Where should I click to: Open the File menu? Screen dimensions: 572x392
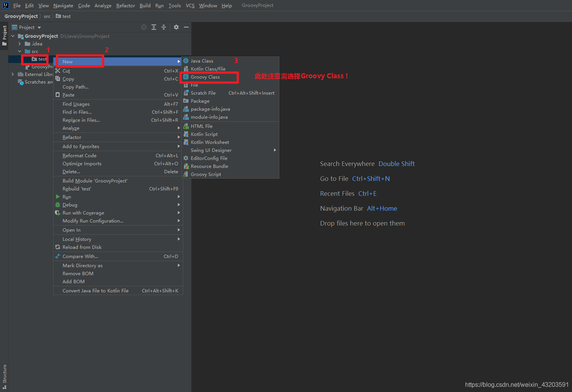[x=17, y=5]
